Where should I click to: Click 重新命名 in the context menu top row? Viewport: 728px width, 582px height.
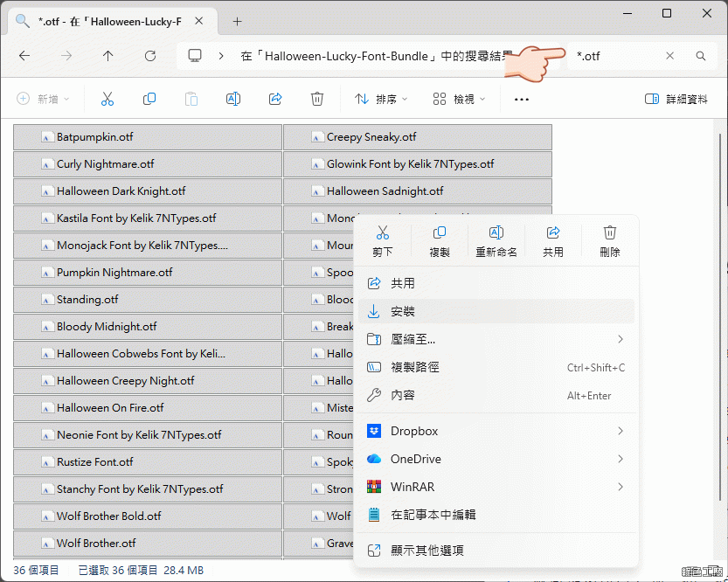click(496, 240)
